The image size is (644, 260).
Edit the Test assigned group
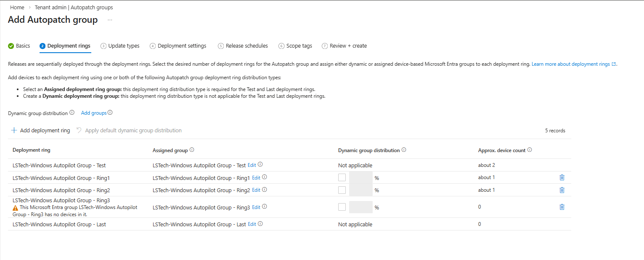point(252,165)
